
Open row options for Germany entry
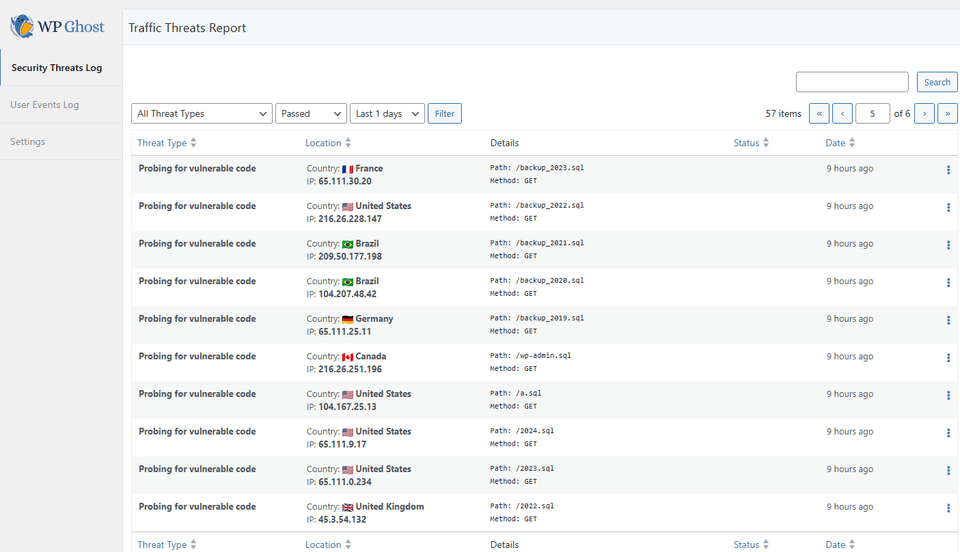point(947,320)
